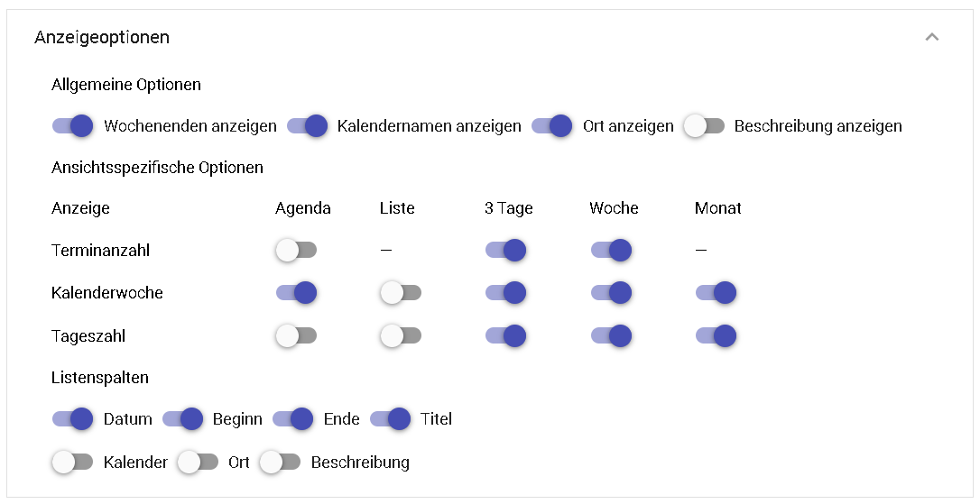Enable Tageszahl for the Agenda view
The image size is (980, 504).
coord(296,336)
